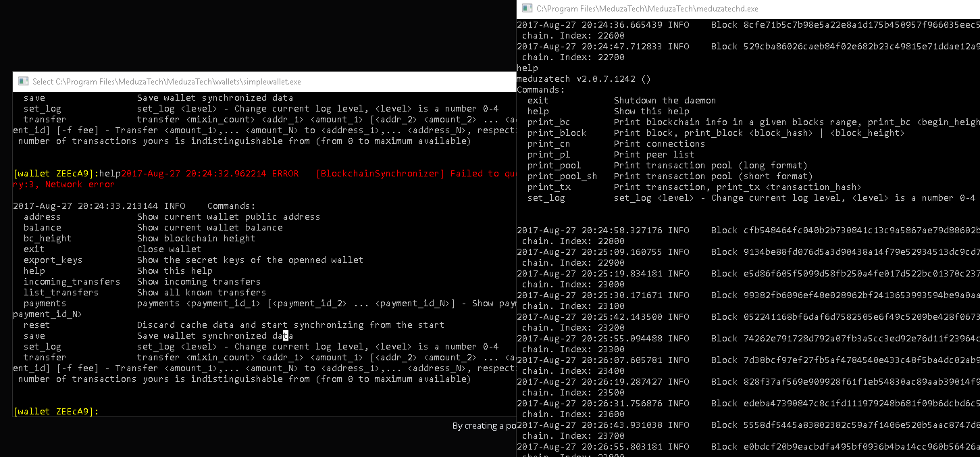Click the 'chain. Index: 23200' line

point(573,328)
